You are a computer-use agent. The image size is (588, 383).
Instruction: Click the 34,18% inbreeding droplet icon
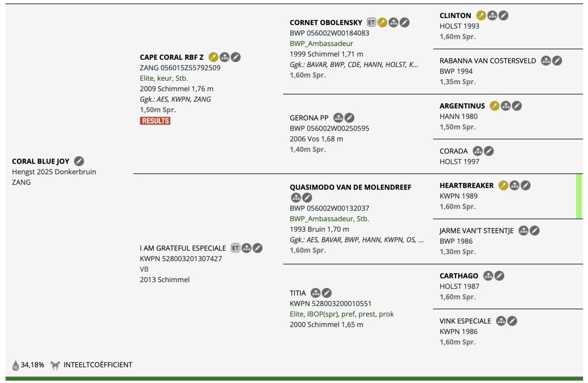pyautogui.click(x=16, y=365)
